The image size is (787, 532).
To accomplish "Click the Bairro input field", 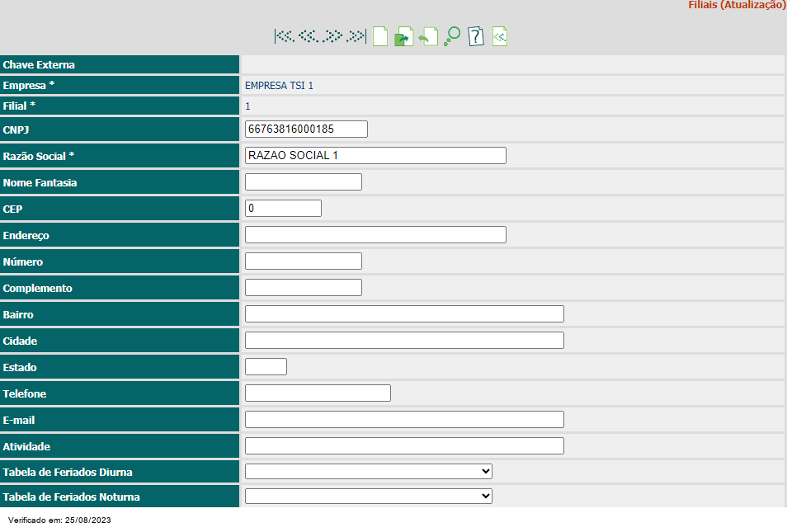I will (404, 313).
